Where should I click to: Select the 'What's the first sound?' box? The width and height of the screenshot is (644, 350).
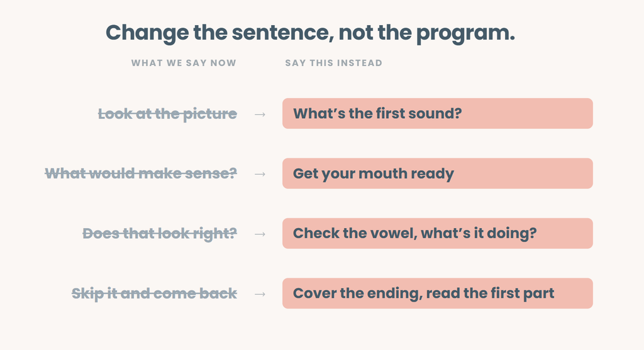tap(438, 113)
